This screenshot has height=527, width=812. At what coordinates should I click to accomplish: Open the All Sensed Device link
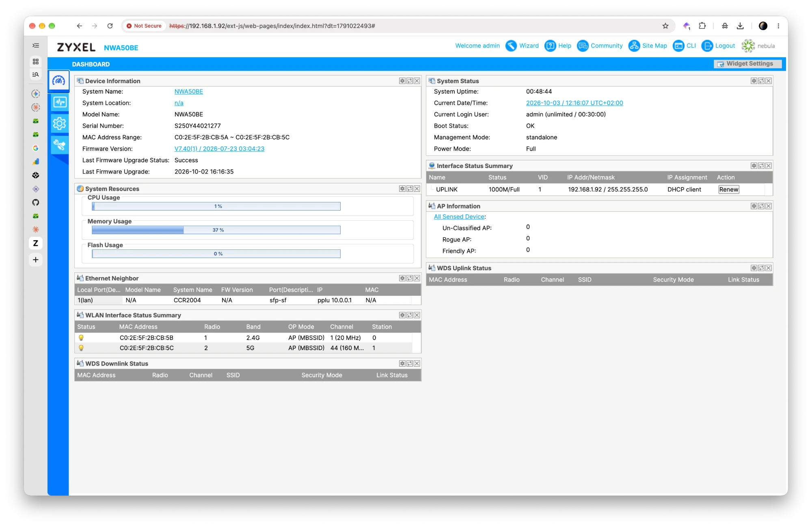[459, 217]
